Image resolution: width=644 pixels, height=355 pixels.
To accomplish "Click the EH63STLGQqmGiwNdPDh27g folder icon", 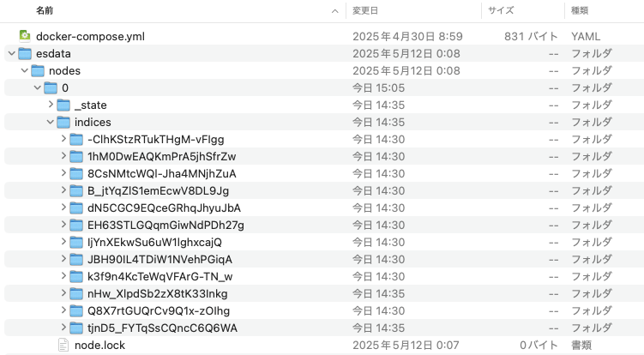I will pyautogui.click(x=76, y=226).
